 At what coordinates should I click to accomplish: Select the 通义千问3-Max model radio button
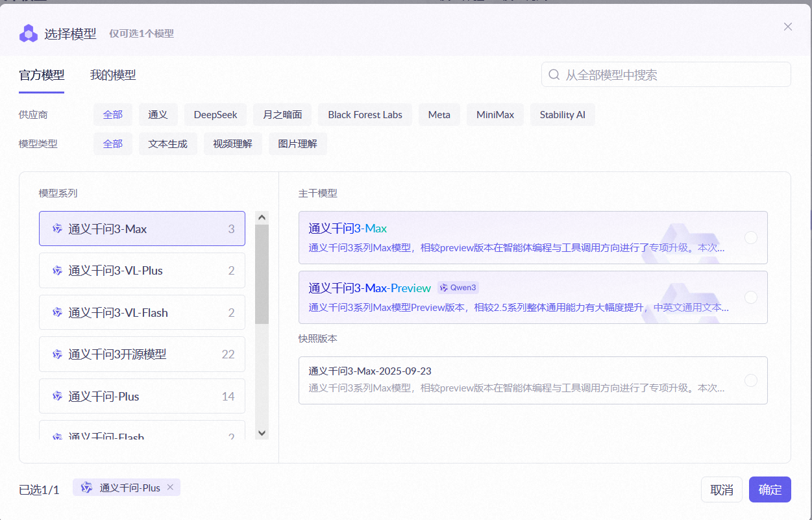[751, 238]
